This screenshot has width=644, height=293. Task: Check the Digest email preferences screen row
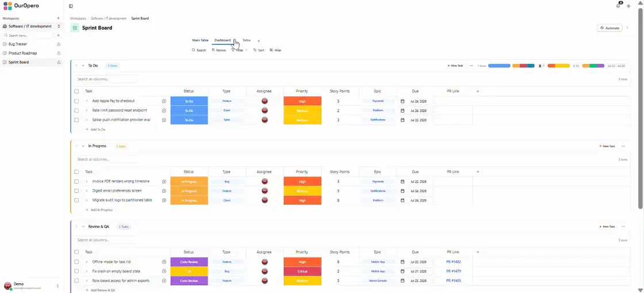tap(76, 191)
